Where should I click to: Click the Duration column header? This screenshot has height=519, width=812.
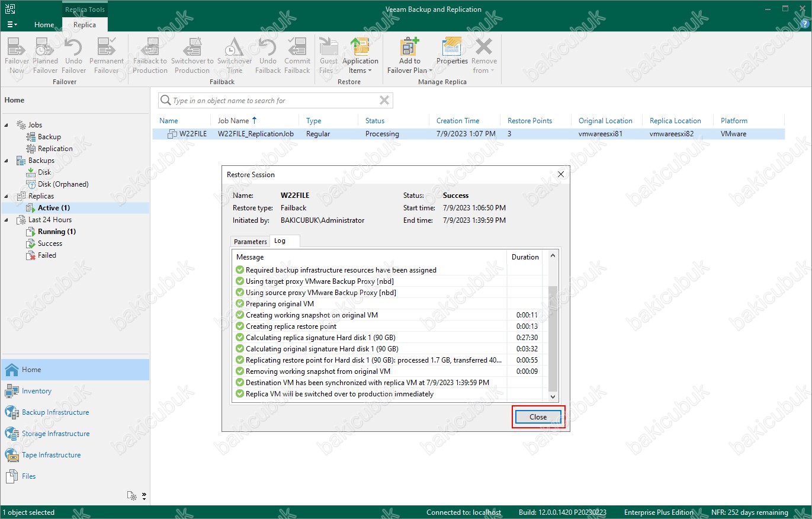pos(525,257)
